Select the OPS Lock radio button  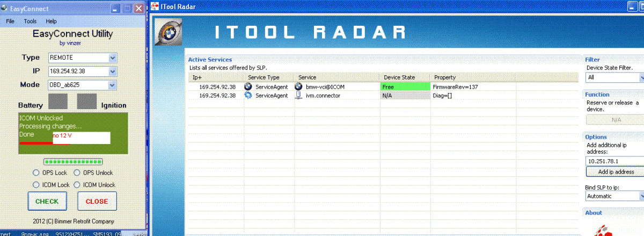[36, 173]
